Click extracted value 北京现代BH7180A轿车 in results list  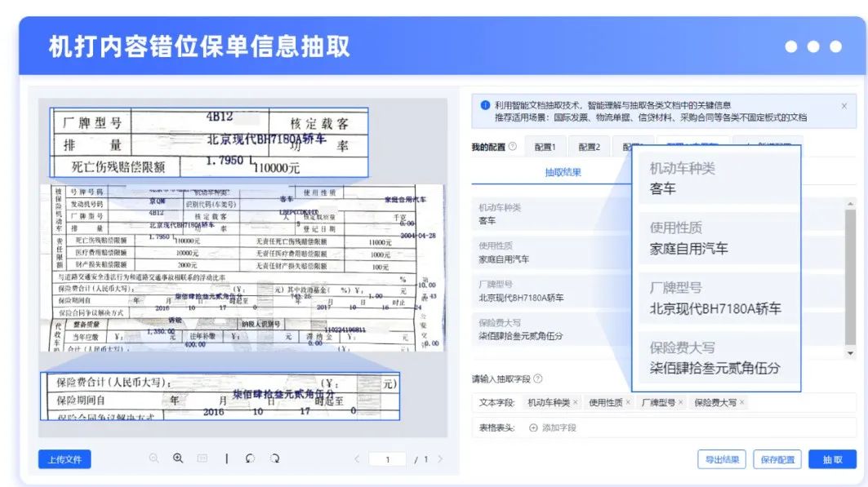point(521,298)
